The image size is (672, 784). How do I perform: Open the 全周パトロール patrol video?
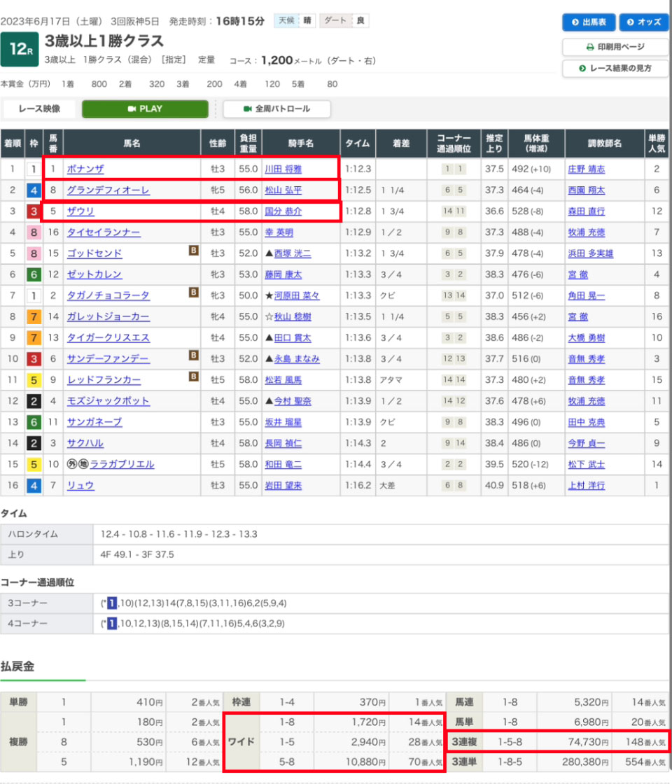(276, 109)
